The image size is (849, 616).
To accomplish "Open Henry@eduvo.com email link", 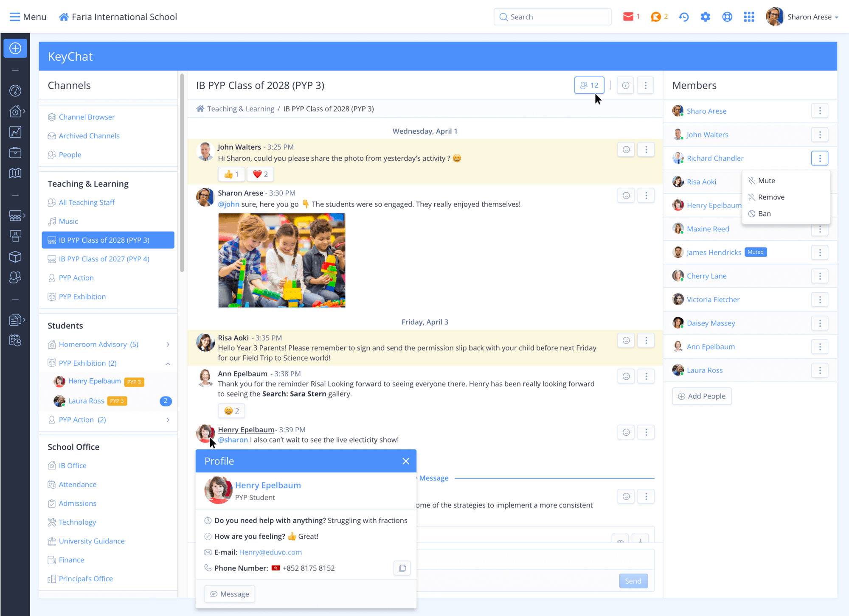I will 270,552.
